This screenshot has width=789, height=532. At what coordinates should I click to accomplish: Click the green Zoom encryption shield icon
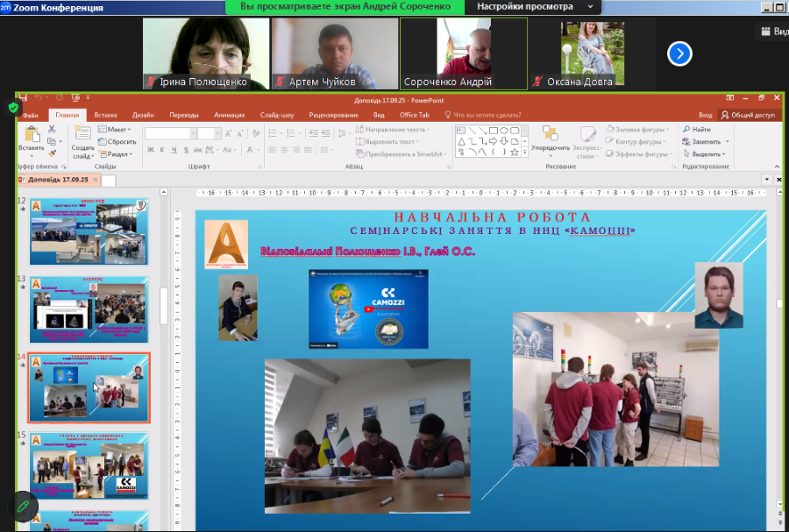click(x=13, y=107)
